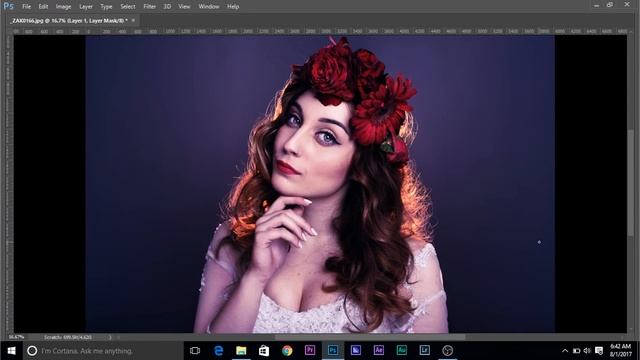
Task: Click the Cortana Ask me anything search box
Action: point(103,350)
